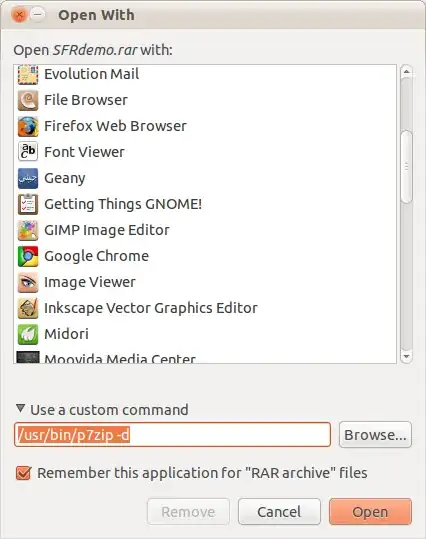426x539 pixels.
Task: Select the GIMP Image Editor label
Action: tap(107, 230)
